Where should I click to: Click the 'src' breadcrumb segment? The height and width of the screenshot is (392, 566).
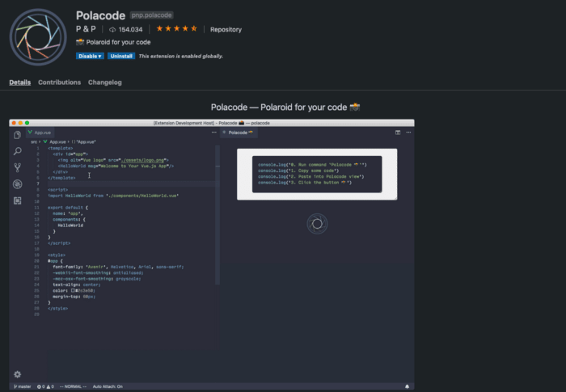[34, 142]
